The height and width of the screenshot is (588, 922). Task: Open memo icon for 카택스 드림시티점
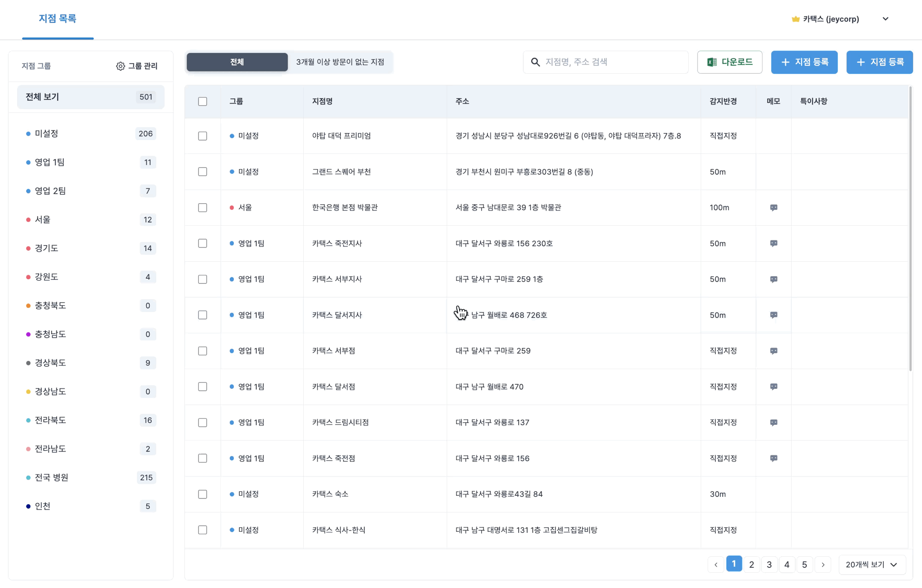774,423
